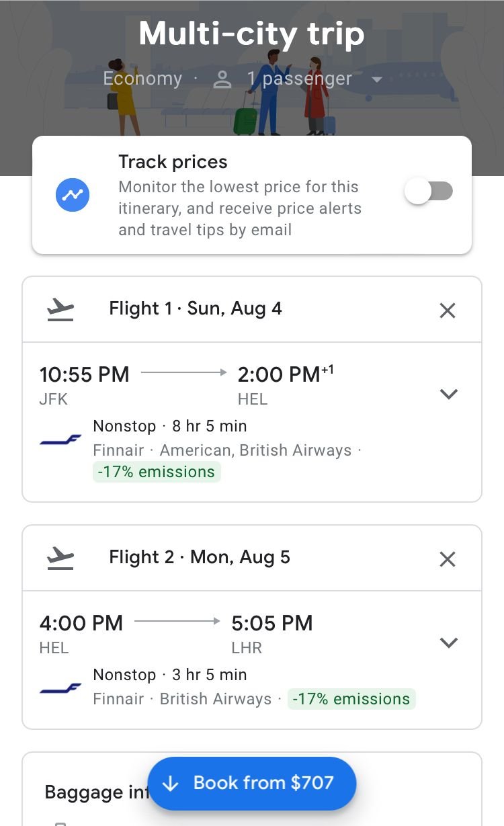Click the -17% emissions badge on Flight 1

157,472
